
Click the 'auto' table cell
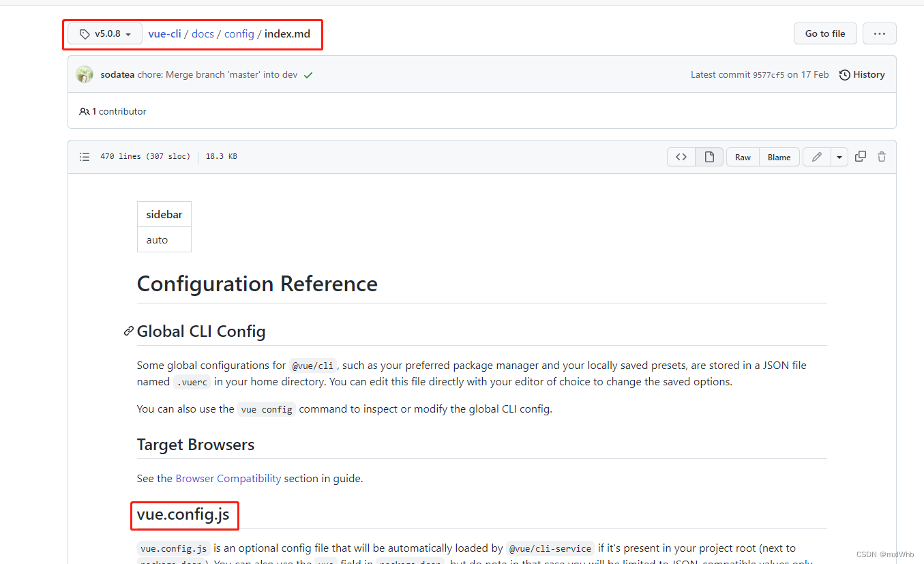164,239
